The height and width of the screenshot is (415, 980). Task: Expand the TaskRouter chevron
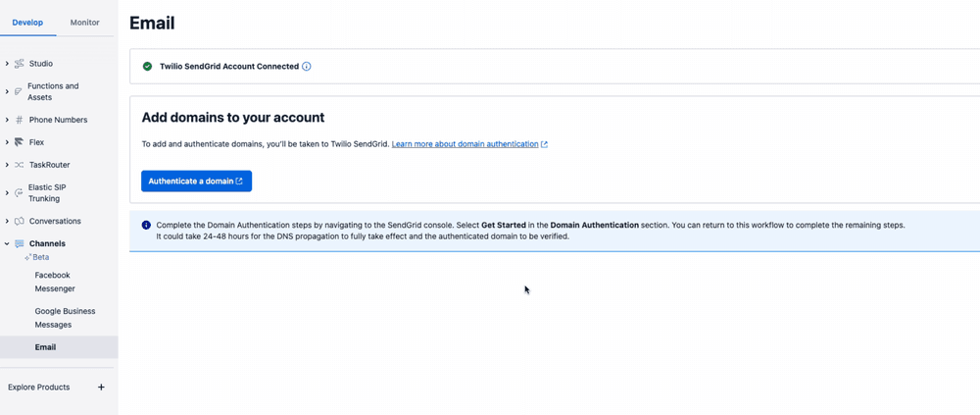tap(6, 165)
